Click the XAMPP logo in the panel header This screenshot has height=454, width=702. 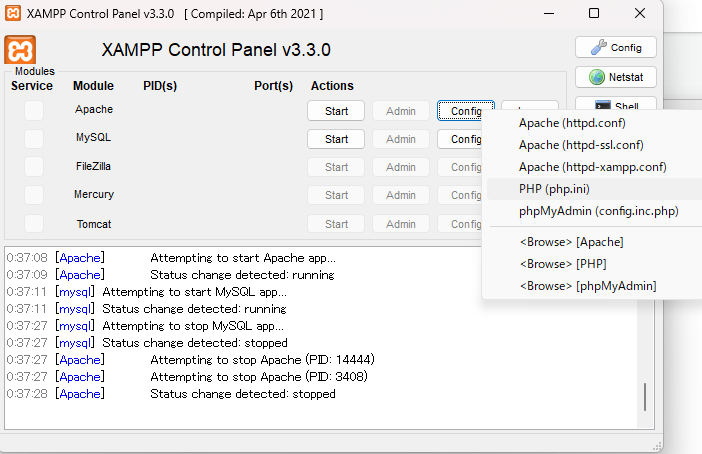pos(20,50)
